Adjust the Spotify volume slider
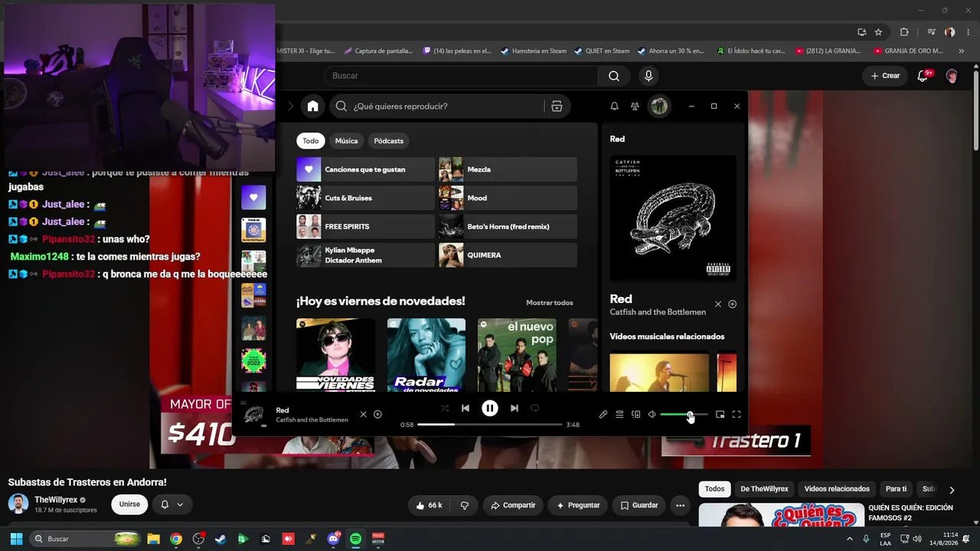Screen dimensions: 980x551 click(x=684, y=414)
